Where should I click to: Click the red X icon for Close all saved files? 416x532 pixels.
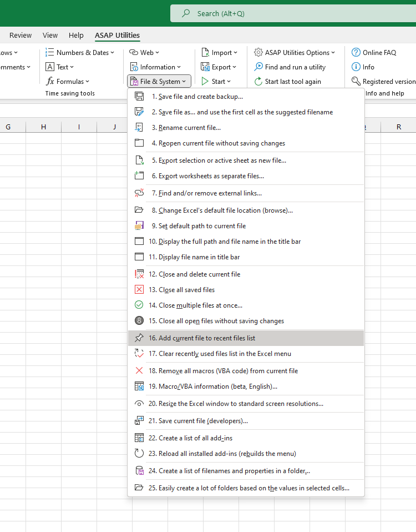139,289
